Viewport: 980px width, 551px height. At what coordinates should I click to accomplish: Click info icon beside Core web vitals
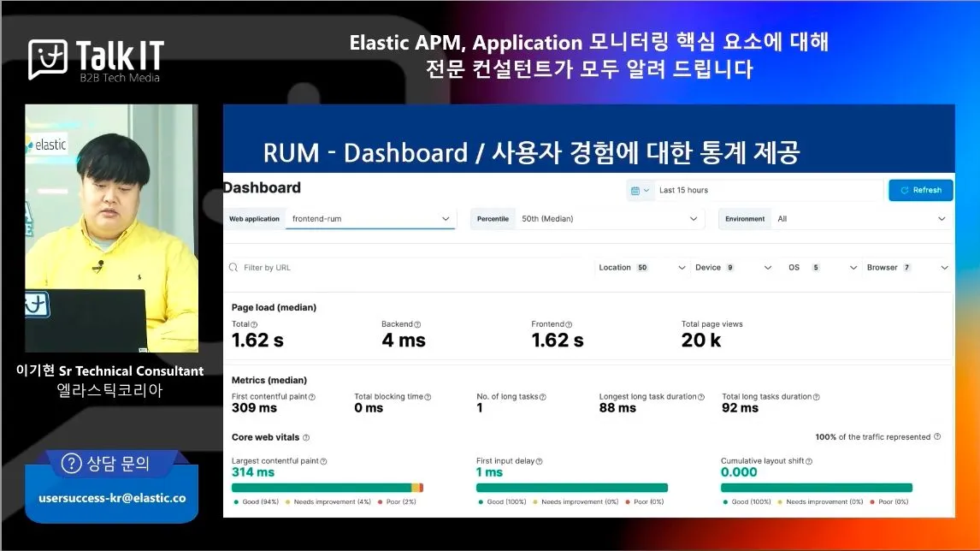click(x=305, y=438)
